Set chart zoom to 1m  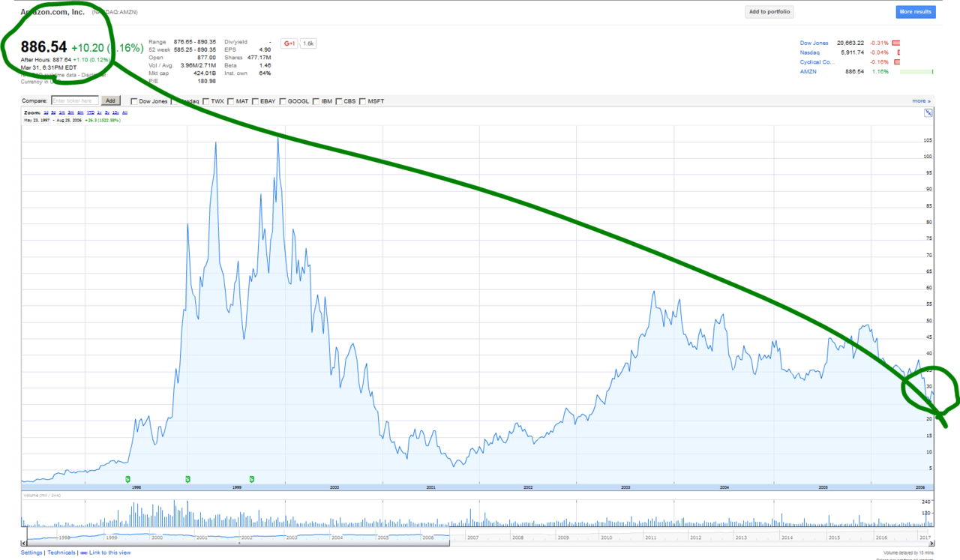tap(61, 112)
